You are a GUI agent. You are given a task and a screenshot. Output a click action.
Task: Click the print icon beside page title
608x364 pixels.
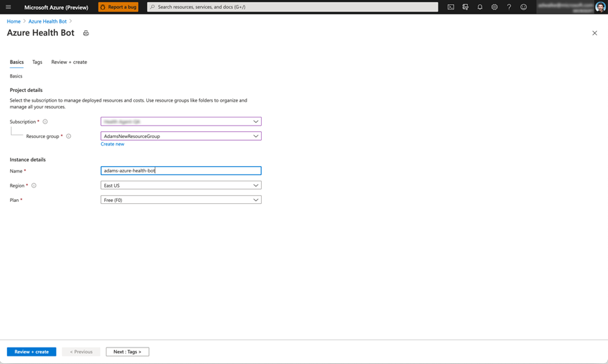86,34
